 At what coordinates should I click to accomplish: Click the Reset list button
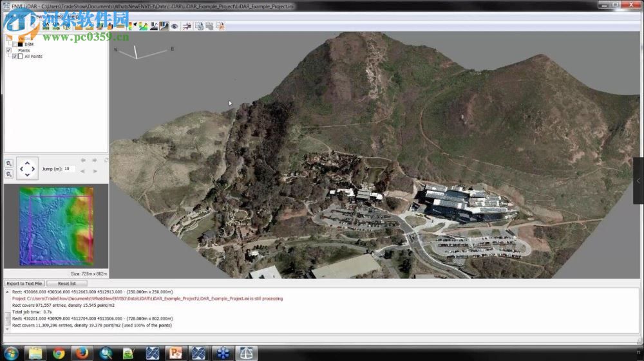click(67, 283)
